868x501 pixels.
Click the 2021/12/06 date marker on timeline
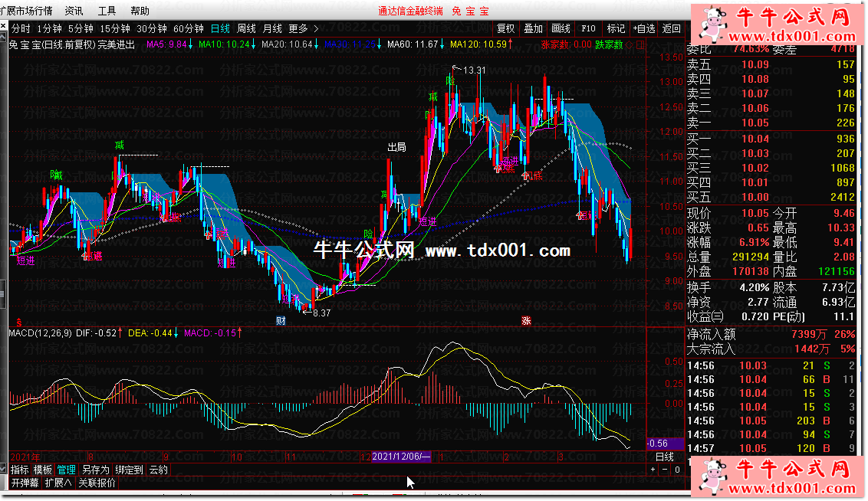401,457
